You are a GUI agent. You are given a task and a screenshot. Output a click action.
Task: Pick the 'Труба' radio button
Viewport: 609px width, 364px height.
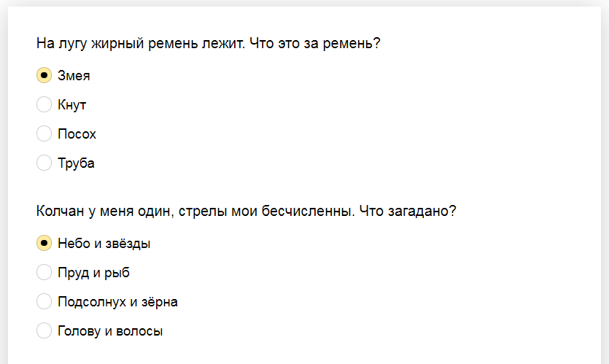[x=44, y=163]
